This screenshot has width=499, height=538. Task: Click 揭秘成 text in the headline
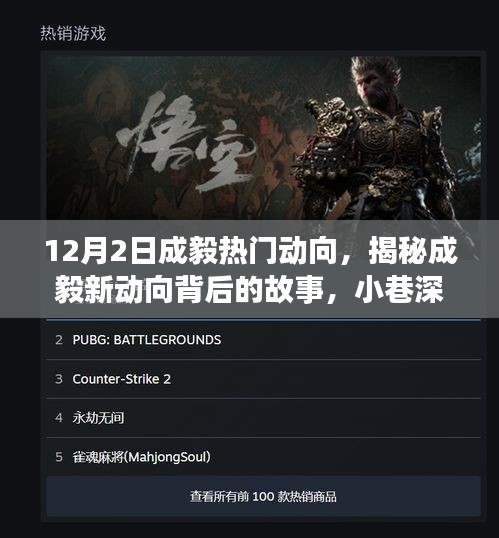(x=413, y=251)
